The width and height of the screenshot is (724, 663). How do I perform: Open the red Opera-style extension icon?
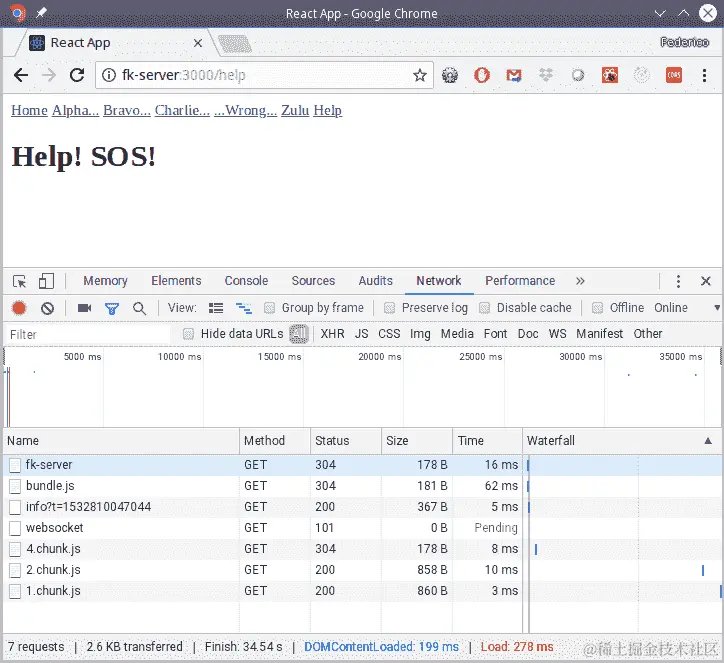[482, 75]
